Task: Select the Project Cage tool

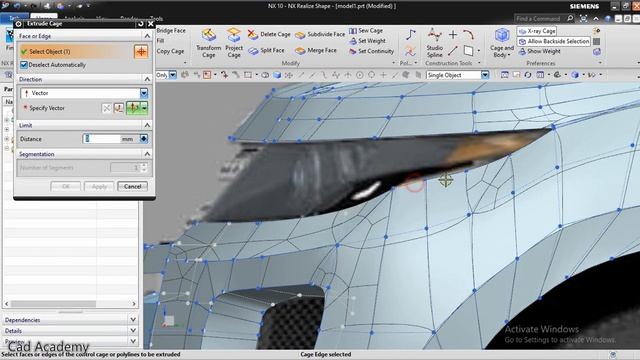Action: (234, 43)
